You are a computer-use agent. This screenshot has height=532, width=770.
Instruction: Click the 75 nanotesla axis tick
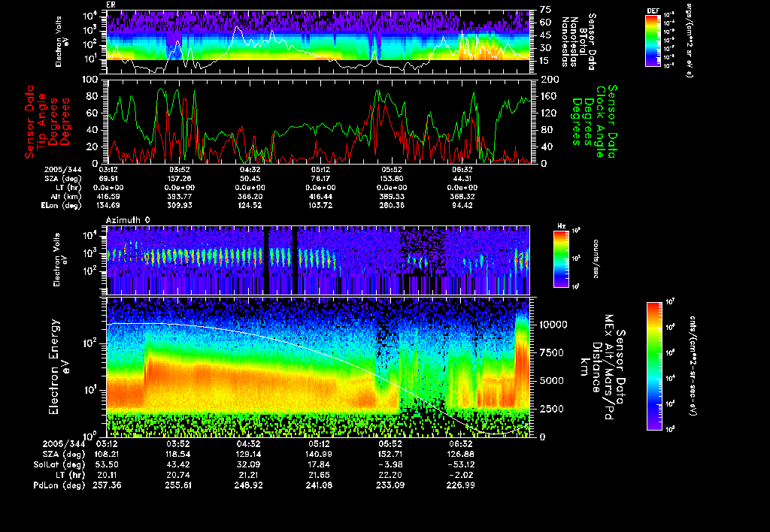(x=546, y=10)
